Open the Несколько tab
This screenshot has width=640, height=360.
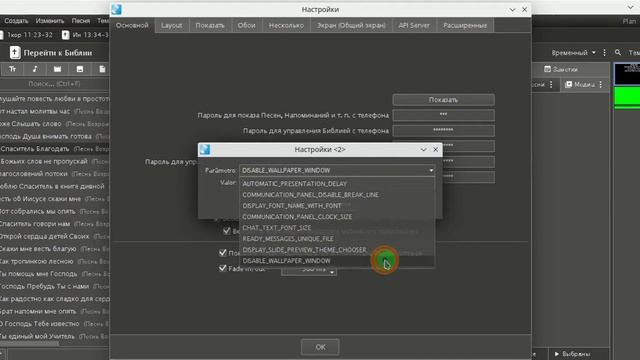[x=286, y=25]
